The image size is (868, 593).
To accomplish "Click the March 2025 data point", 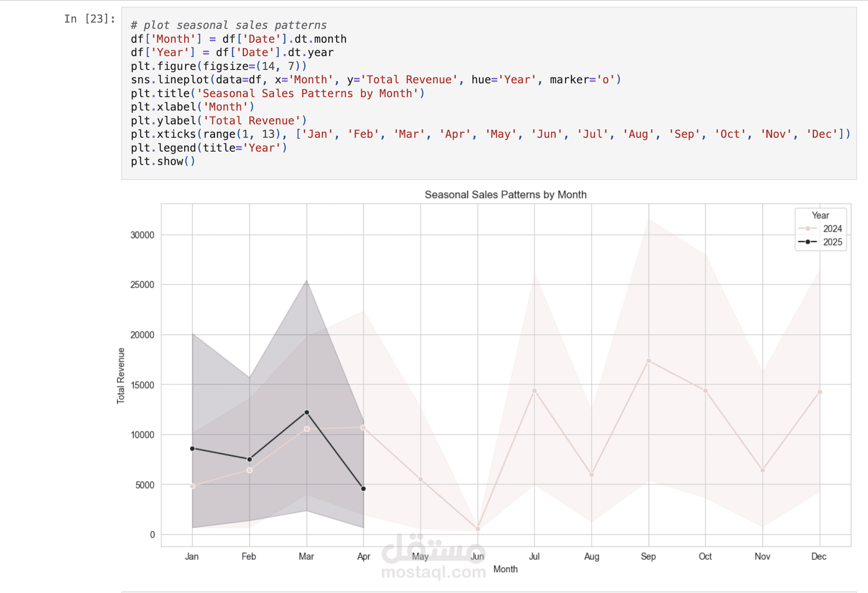I will coord(307,413).
